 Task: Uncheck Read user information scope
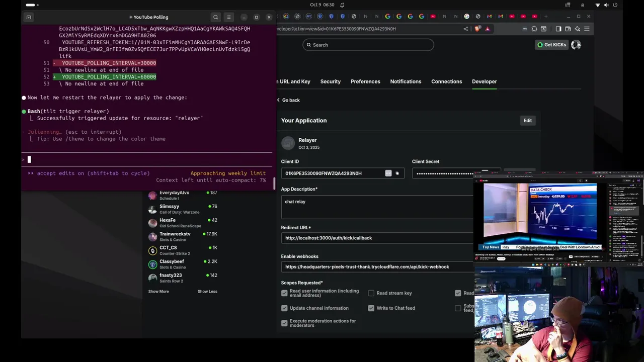point(284,293)
